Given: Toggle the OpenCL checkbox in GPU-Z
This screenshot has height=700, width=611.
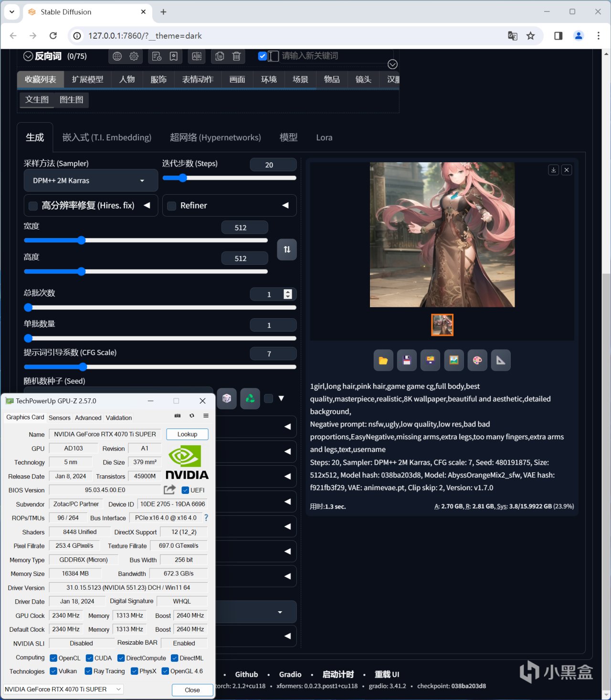Looking at the screenshot, I should [x=53, y=658].
